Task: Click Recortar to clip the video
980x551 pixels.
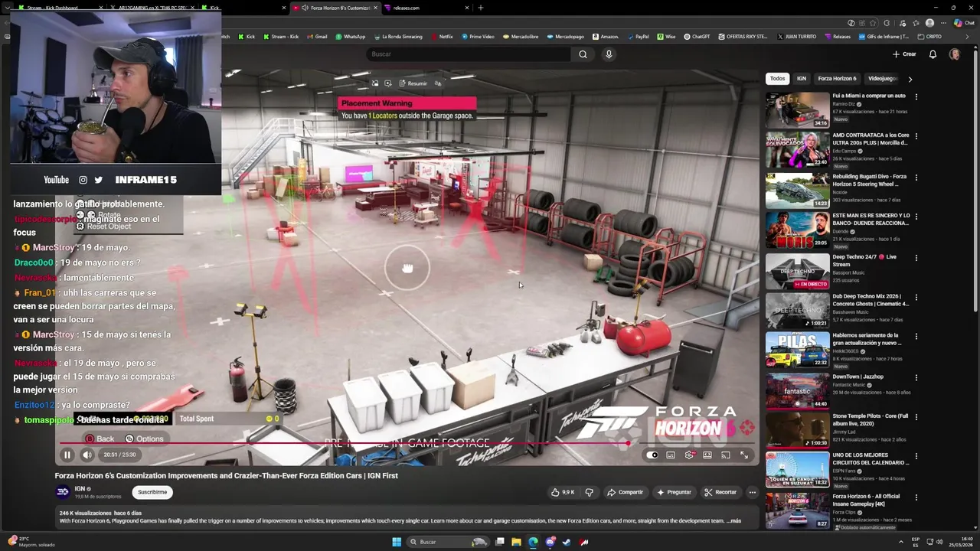Action: pyautogui.click(x=720, y=492)
